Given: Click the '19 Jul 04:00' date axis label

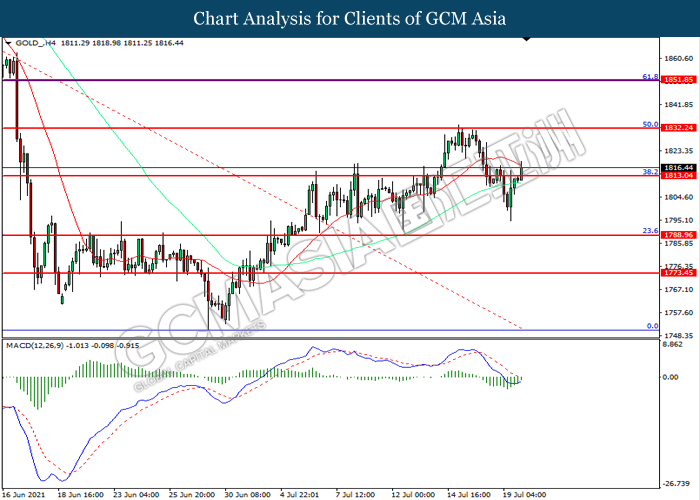Looking at the screenshot, I should click(522, 493).
